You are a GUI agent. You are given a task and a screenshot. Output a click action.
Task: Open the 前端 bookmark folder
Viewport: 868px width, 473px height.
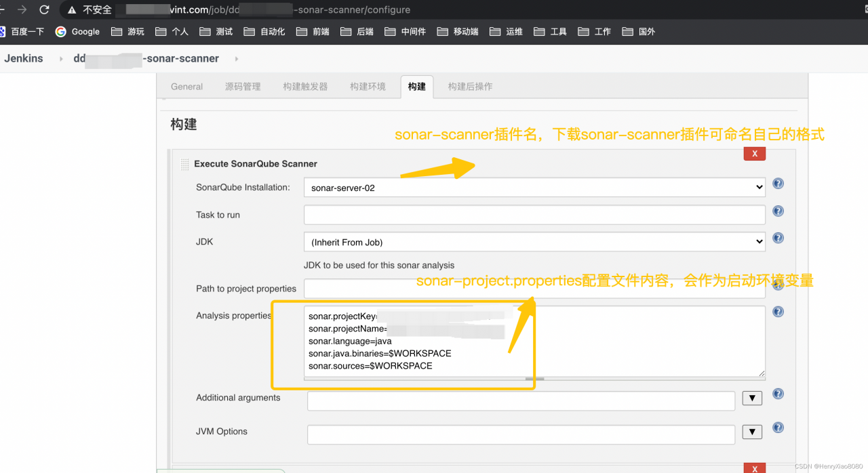(313, 31)
